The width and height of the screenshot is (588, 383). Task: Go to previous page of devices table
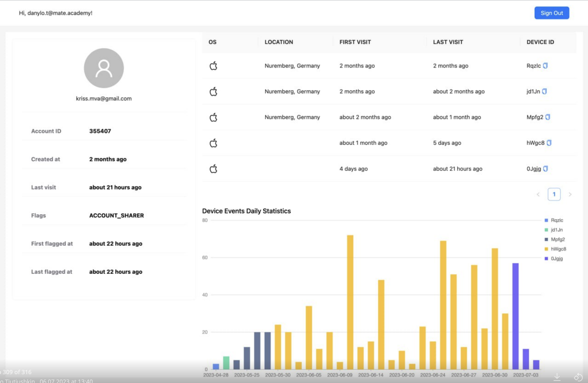tap(538, 194)
